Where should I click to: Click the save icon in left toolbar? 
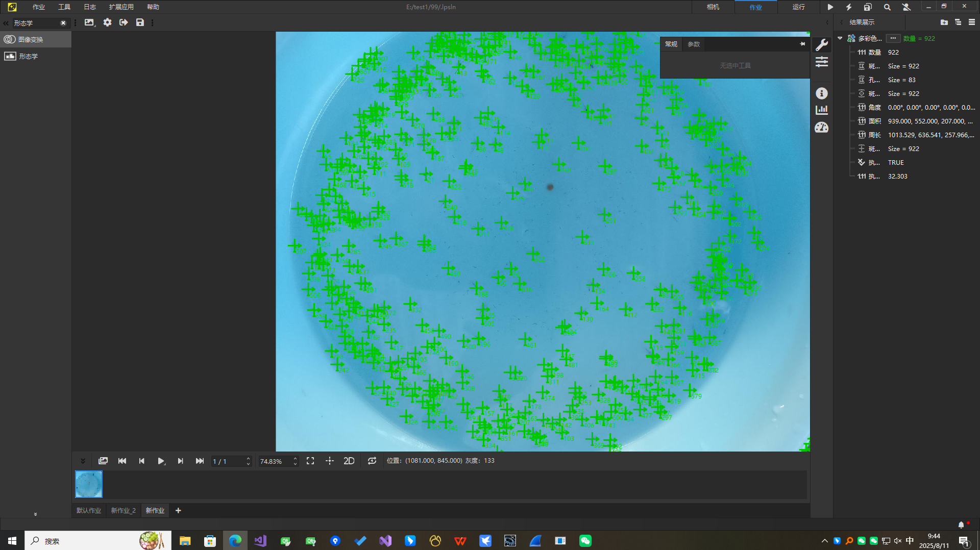click(140, 22)
